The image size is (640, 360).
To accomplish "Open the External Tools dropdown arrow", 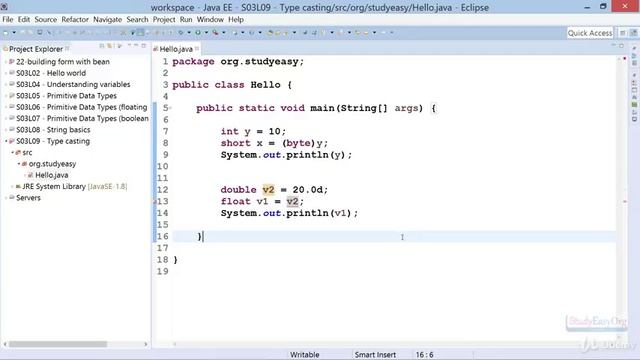I will coord(224,33).
